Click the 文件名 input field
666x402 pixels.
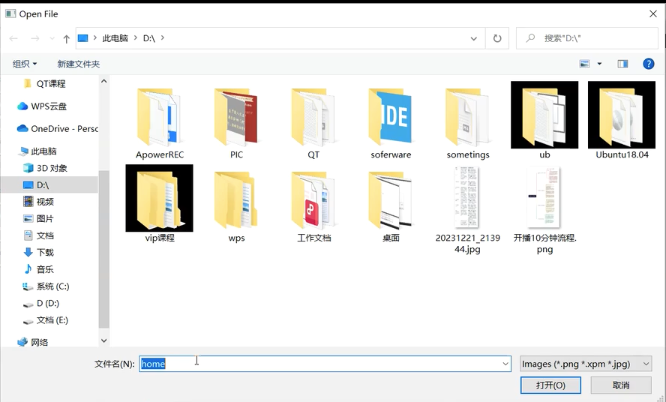(320, 364)
